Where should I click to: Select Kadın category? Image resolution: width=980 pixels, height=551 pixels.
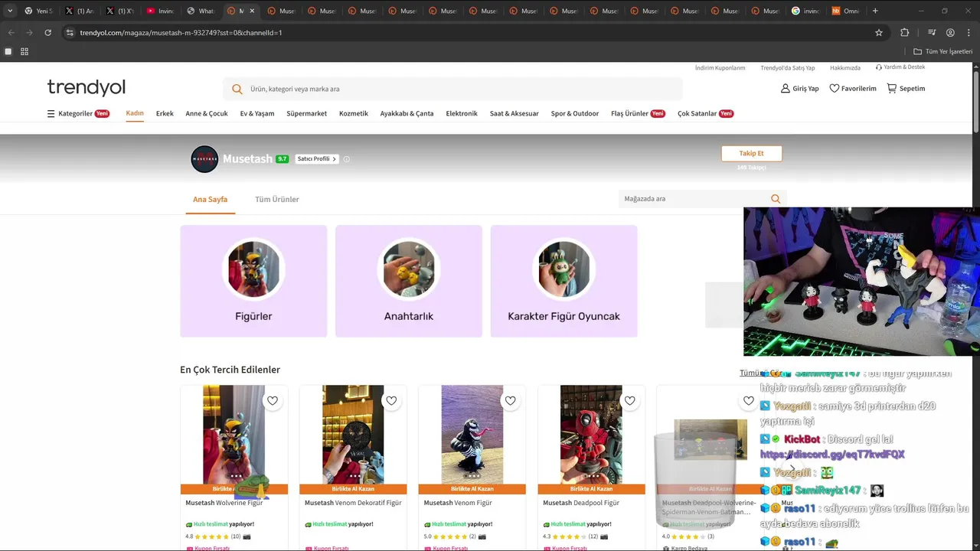coord(135,113)
